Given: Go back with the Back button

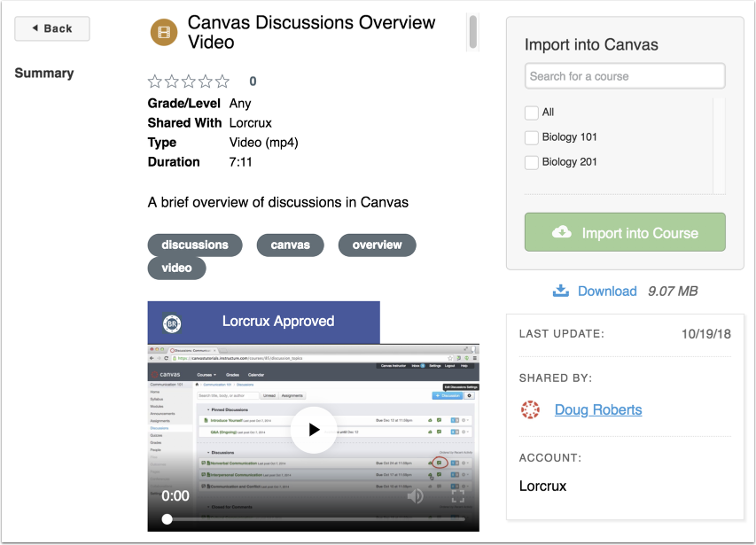Looking at the screenshot, I should coord(52,29).
